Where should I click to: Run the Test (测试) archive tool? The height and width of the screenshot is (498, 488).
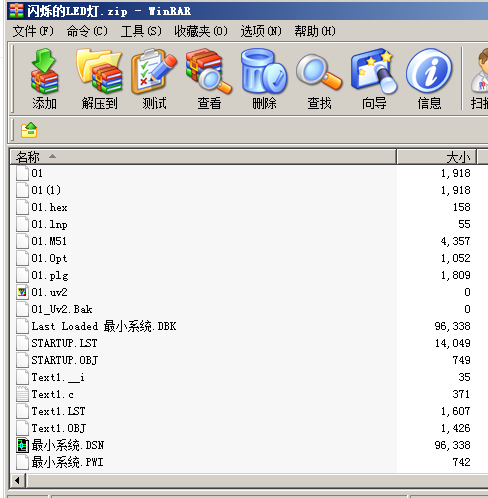(x=154, y=79)
